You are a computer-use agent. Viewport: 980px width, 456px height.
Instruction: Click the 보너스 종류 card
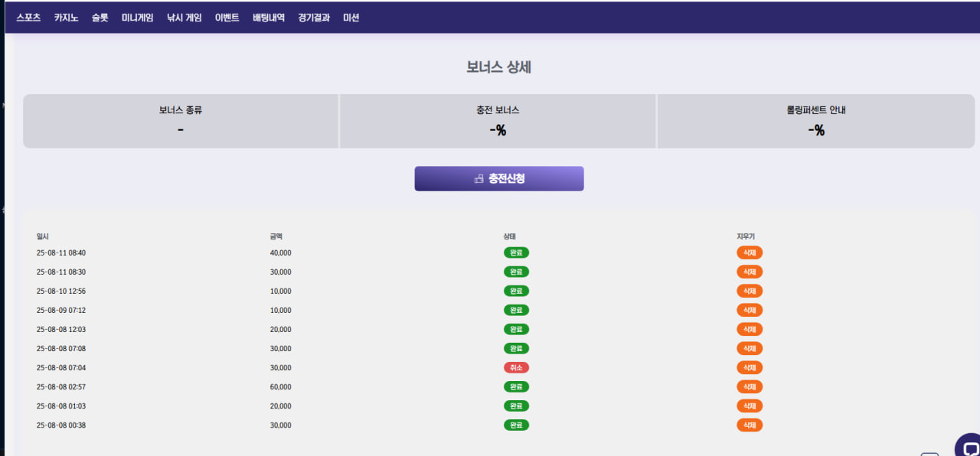coord(181,121)
